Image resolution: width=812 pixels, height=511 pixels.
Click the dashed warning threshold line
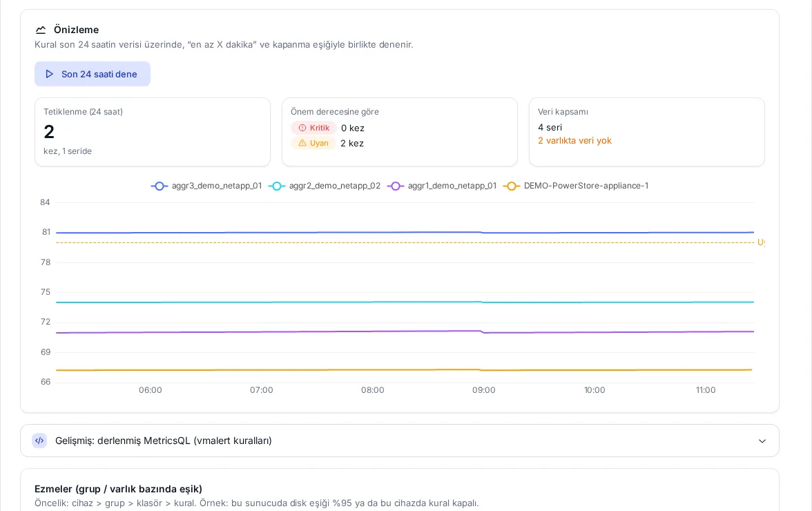[x=405, y=242]
